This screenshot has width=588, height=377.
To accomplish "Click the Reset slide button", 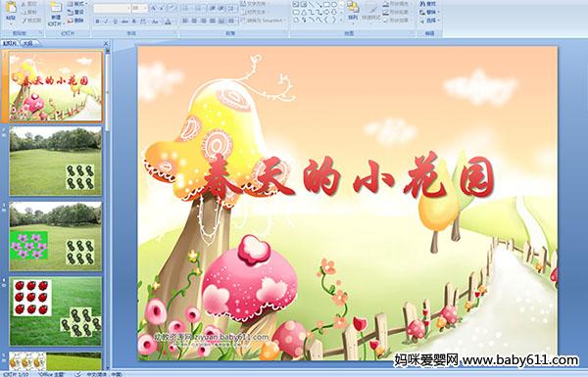I will 76,12.
